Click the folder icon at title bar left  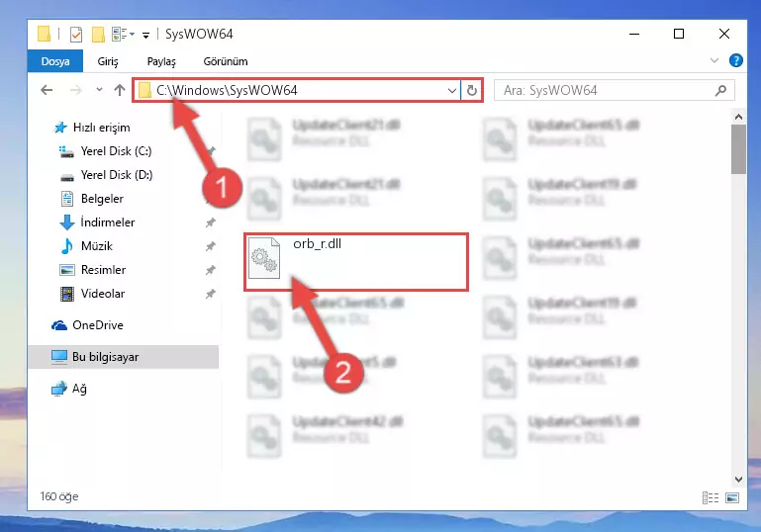45,34
